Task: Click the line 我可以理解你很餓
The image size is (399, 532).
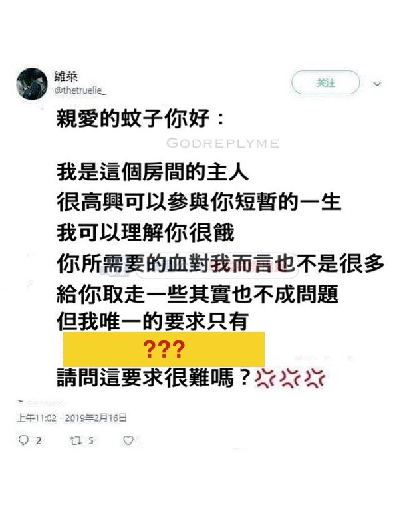Action: click(145, 233)
